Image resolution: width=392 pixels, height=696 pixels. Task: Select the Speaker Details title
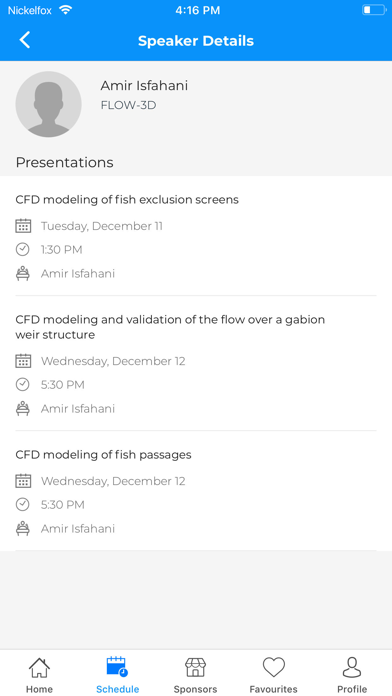[x=196, y=41]
